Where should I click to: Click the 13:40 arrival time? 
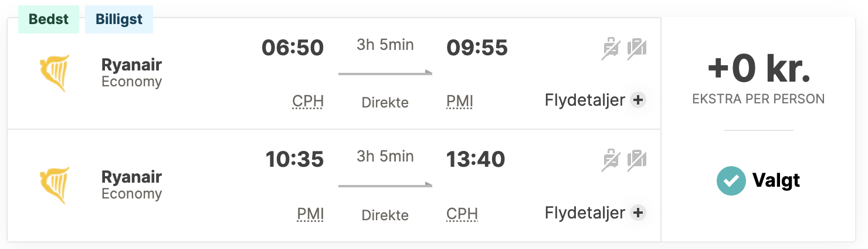click(476, 160)
